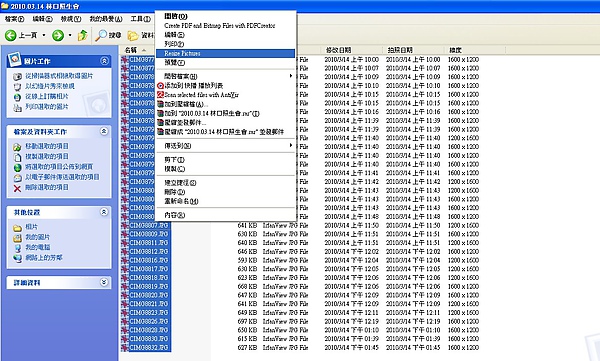Click the 快播 player icon in menu
This screenshot has width=600, height=361.
[161, 86]
